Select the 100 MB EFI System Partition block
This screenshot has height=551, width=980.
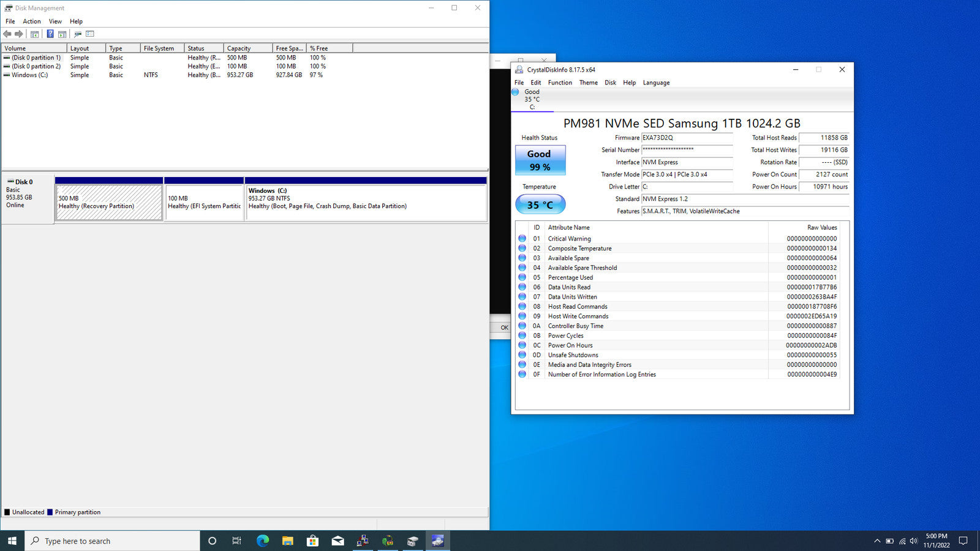point(204,202)
